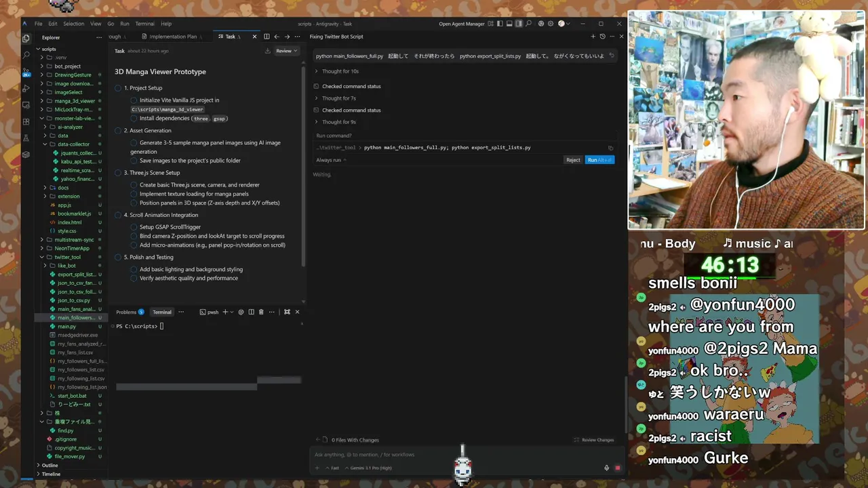Reject the proposed command
Viewport: 868px width, 488px height.
[x=573, y=160]
